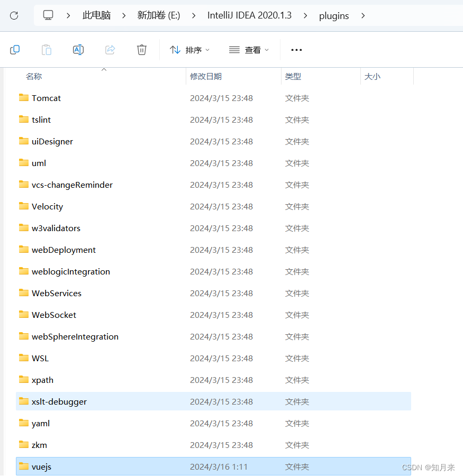Click the vuejs date 2024/3/16 1:11
463x476 pixels.
[219, 467]
